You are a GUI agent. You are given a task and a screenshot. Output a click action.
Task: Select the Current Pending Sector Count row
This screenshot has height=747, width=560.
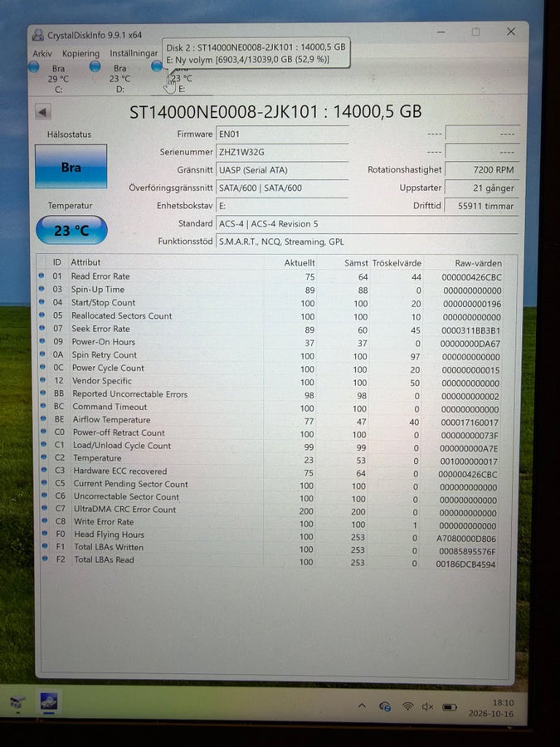tap(270, 486)
